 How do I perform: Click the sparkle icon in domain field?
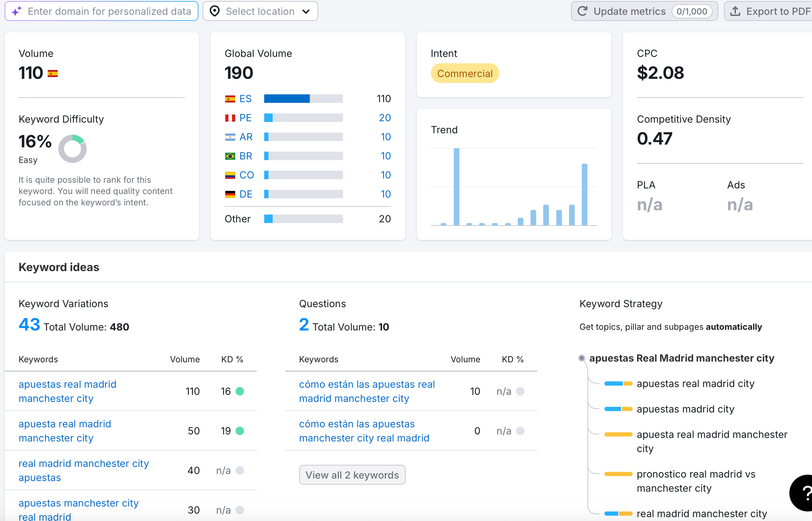[17, 11]
